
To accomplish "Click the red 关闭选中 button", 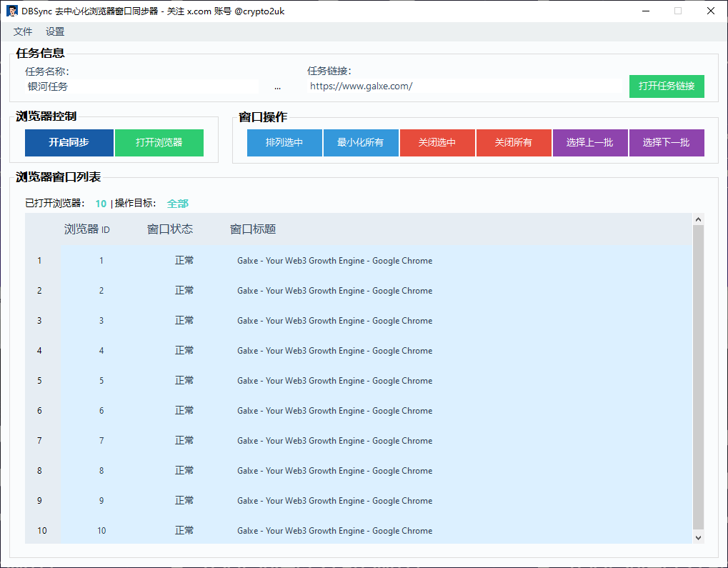I will [437, 143].
